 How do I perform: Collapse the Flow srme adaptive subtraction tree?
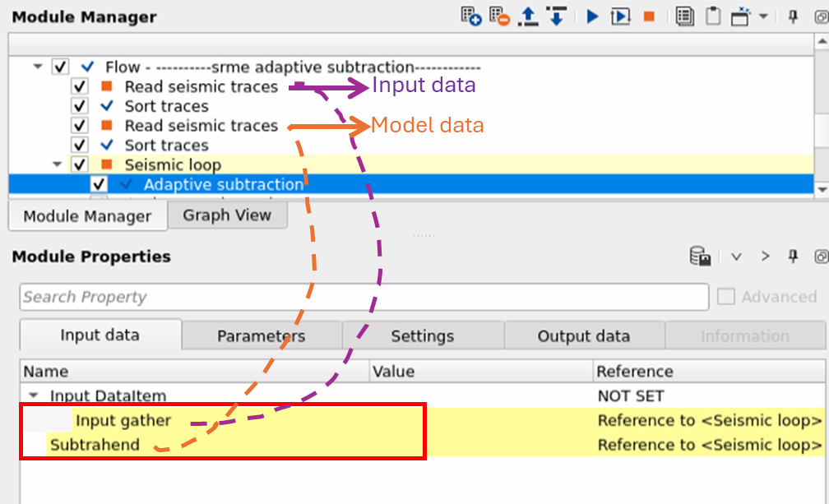point(38,67)
